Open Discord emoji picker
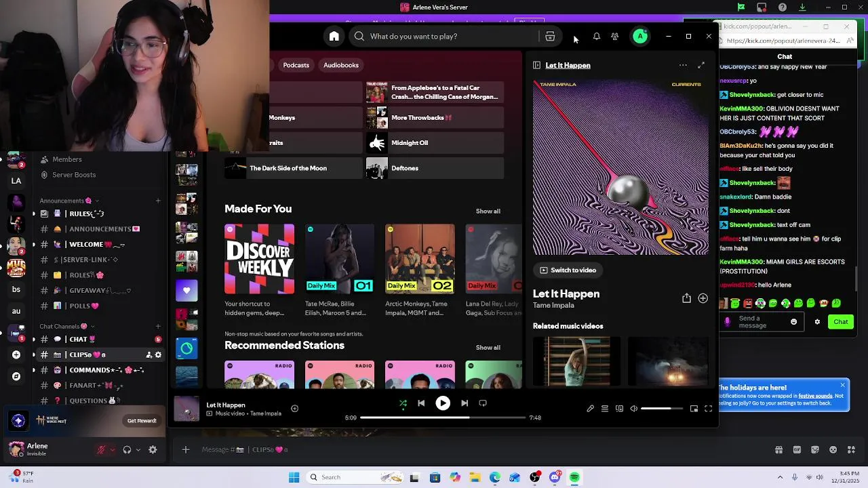Viewport: 868px width, 488px height. coord(833,449)
